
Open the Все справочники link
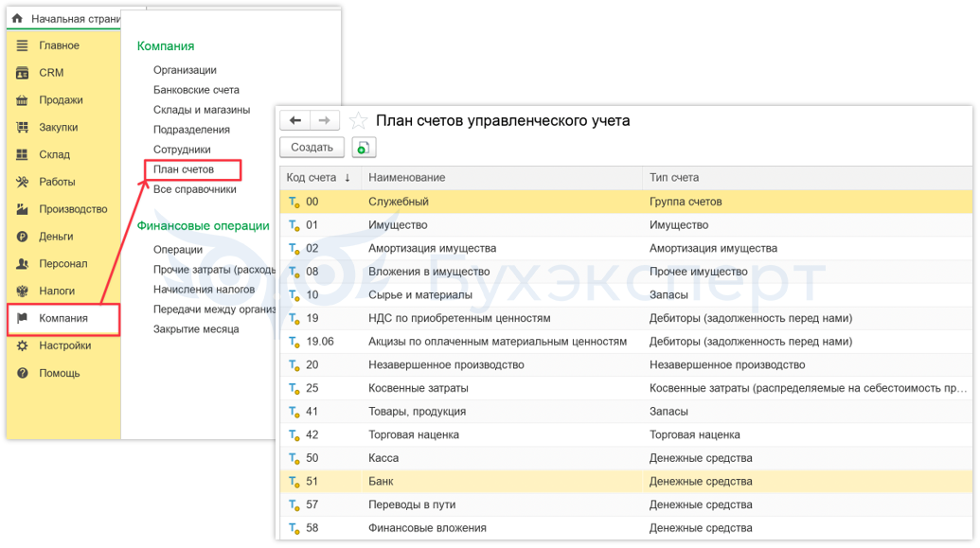[x=194, y=189]
